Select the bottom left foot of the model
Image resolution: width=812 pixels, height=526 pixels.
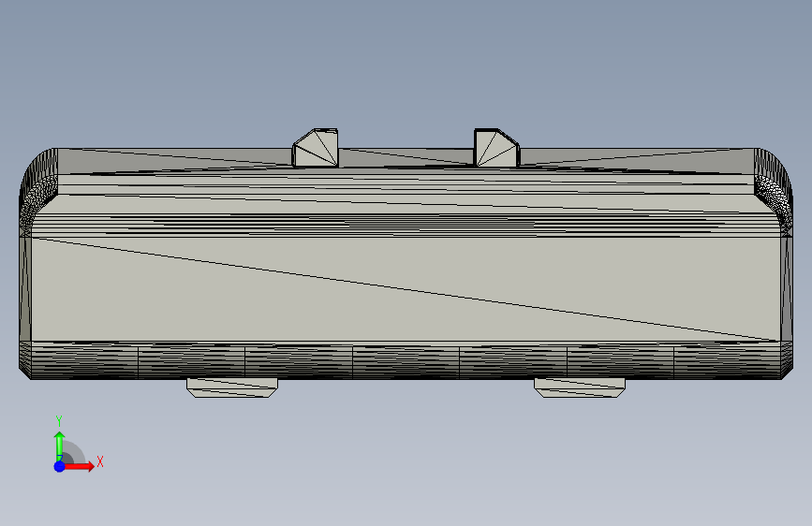[x=232, y=387]
